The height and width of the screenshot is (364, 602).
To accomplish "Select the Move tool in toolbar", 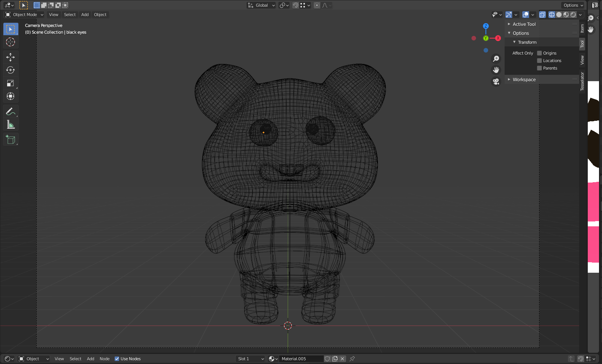I will click(x=10, y=57).
